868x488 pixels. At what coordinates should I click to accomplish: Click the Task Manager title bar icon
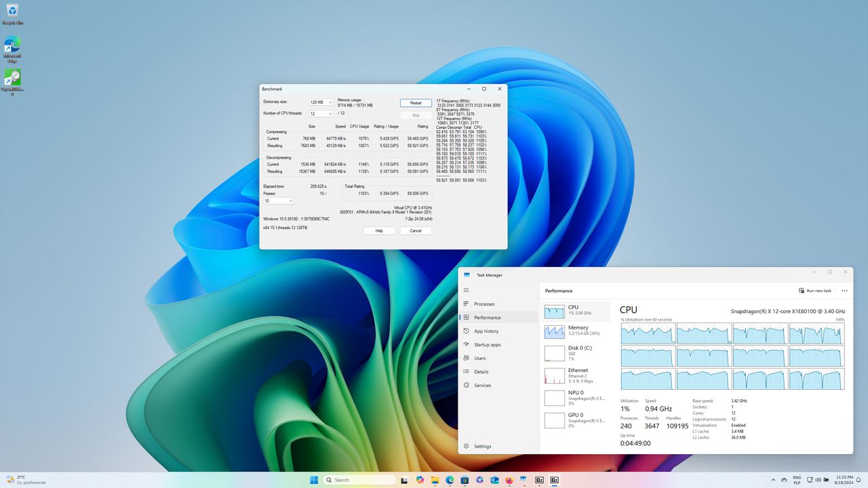(x=467, y=275)
